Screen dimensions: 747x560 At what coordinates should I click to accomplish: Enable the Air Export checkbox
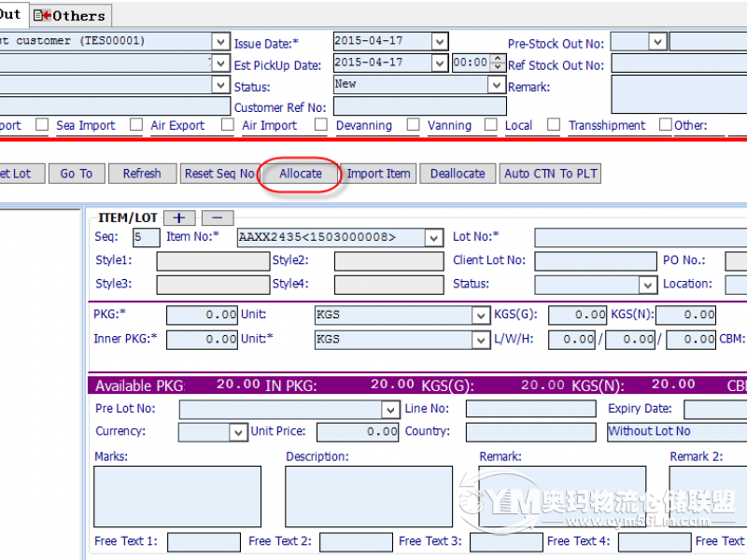pos(136,125)
